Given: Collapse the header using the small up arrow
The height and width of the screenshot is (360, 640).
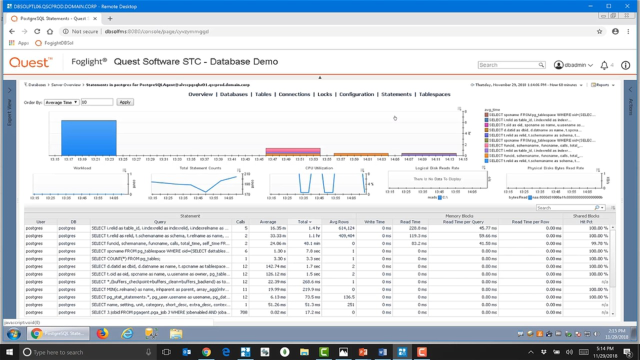Looking at the screenshot, I should click(320, 77).
